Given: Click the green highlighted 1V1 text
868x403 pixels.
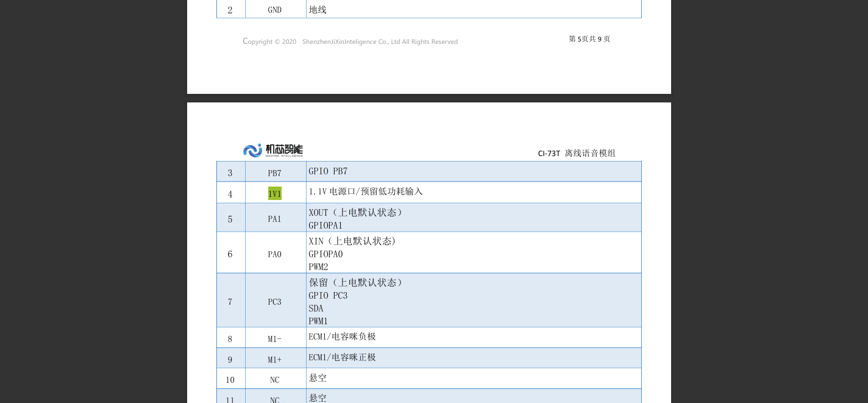Looking at the screenshot, I should [275, 194].
